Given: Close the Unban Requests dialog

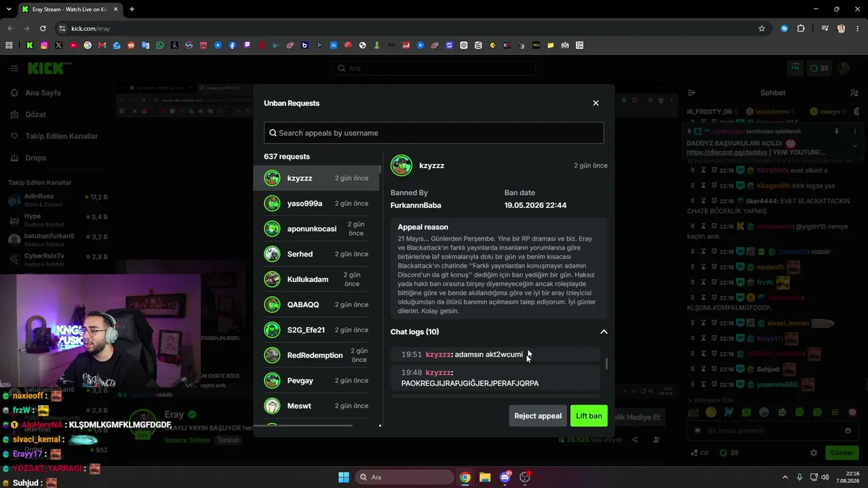Looking at the screenshot, I should coord(595,103).
